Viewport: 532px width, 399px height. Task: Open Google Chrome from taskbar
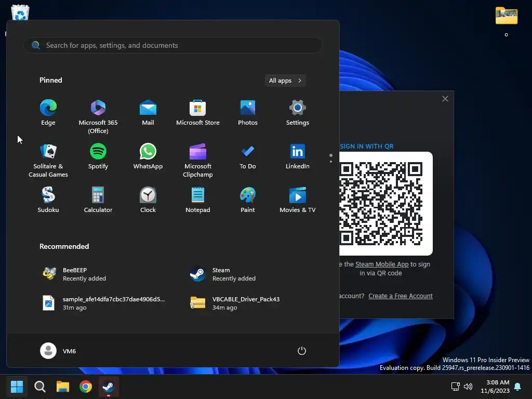tap(86, 387)
